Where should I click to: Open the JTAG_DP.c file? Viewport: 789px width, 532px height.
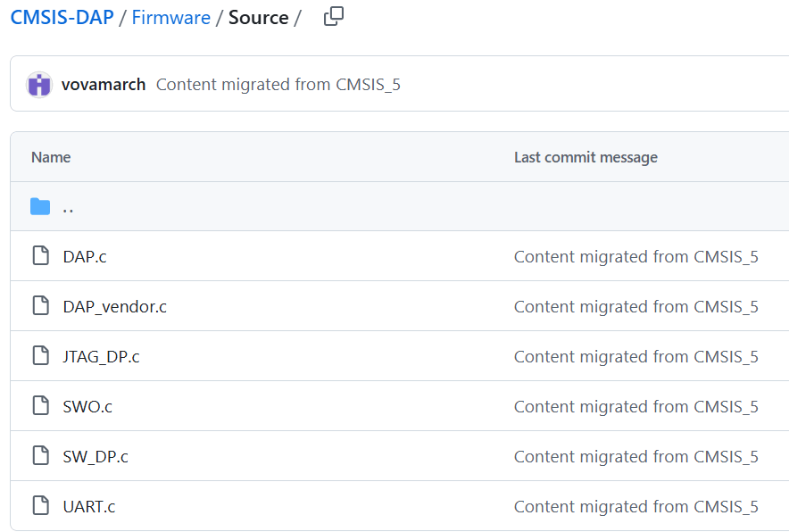(x=101, y=356)
